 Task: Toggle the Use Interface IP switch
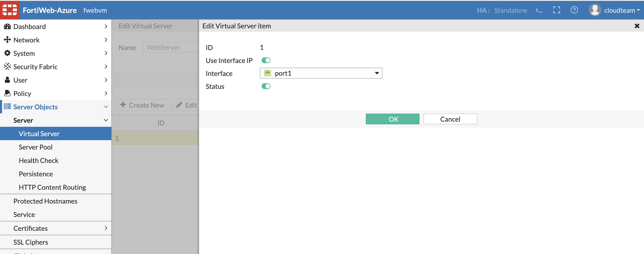pos(266,60)
